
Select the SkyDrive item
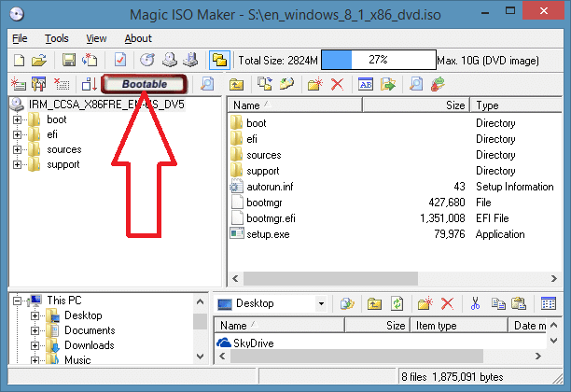pos(245,343)
